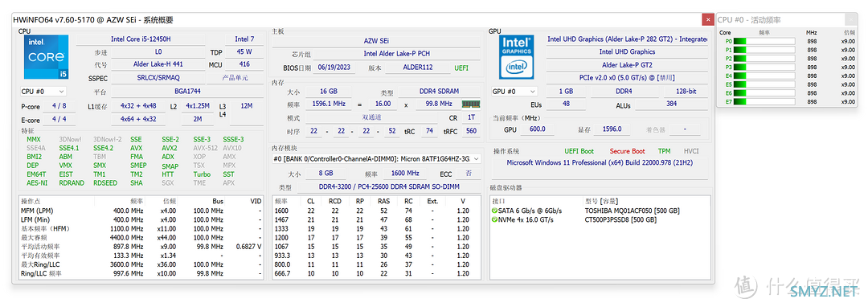
Task: Click the Turbo feature label
Action: [x=202, y=174]
